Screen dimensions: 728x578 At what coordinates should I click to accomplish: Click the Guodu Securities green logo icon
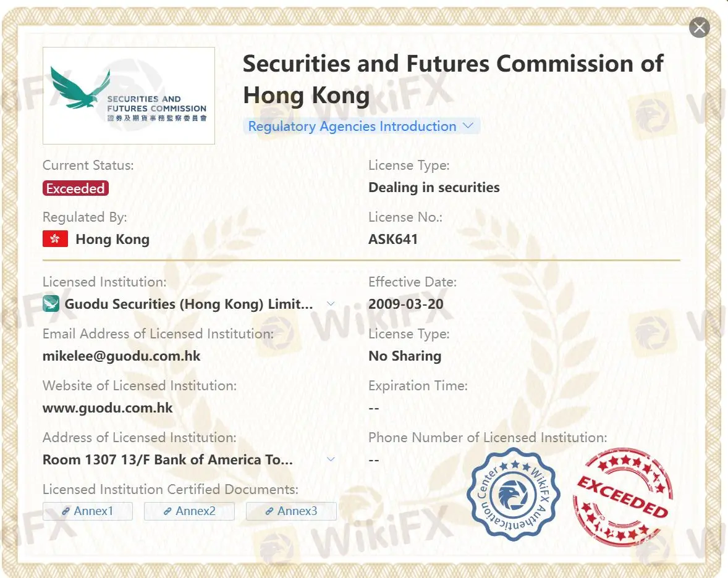click(x=51, y=304)
